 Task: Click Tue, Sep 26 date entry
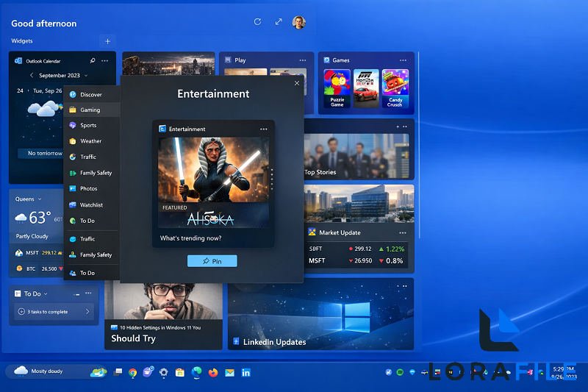pyautogui.click(x=47, y=90)
